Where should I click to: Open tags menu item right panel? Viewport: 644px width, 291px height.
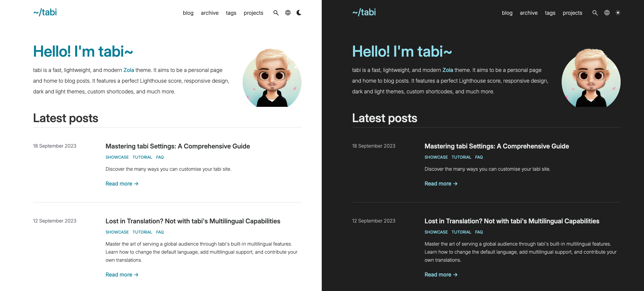[550, 12]
